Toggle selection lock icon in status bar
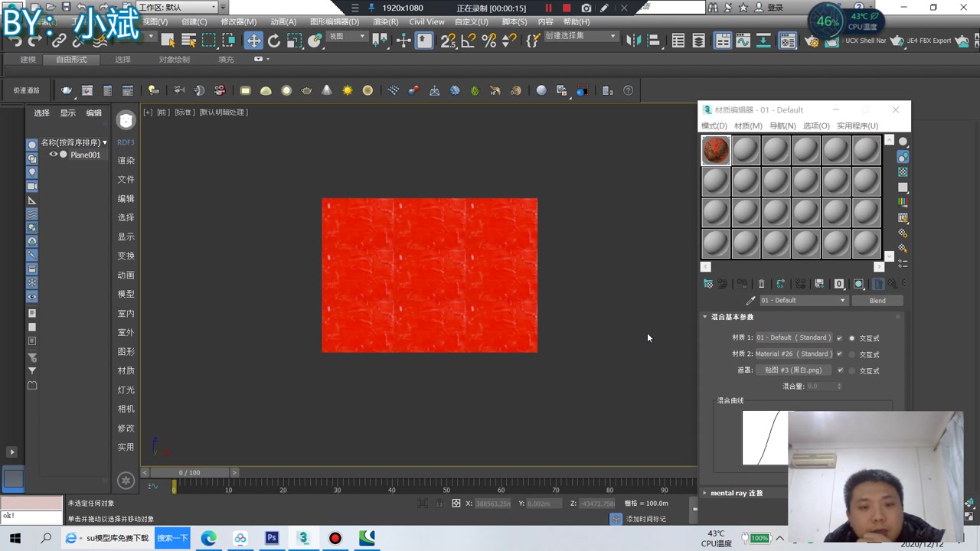980x551 pixels. [439, 504]
